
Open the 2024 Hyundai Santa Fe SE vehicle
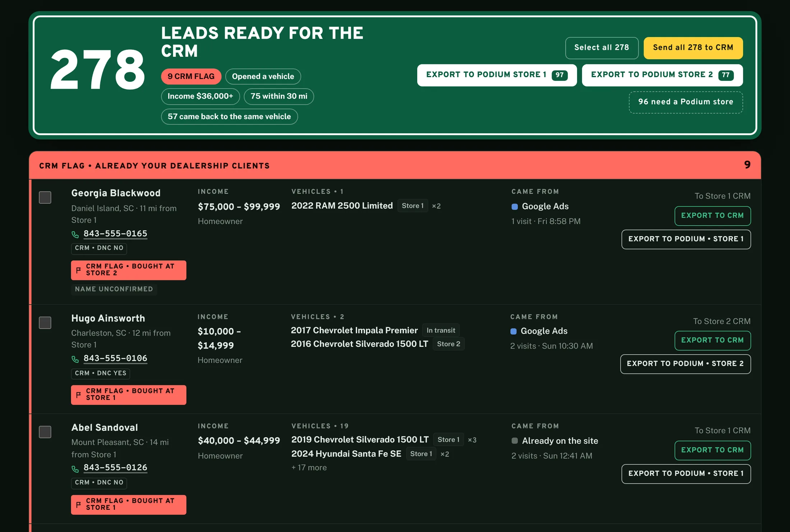click(346, 454)
